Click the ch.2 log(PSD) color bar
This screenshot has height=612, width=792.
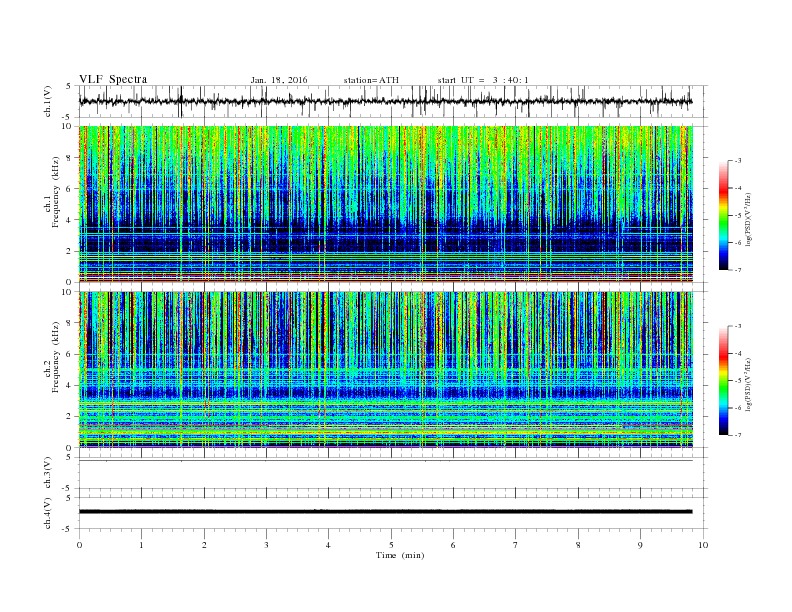click(x=723, y=380)
